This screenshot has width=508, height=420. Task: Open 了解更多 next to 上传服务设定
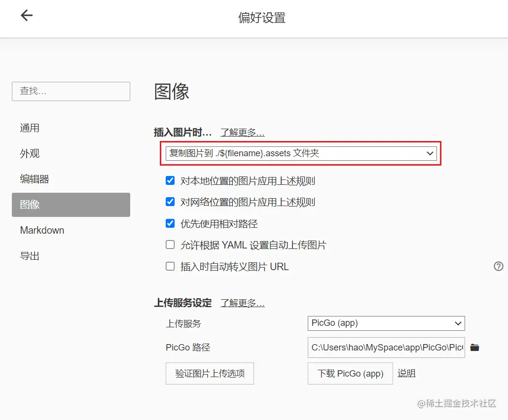(242, 303)
